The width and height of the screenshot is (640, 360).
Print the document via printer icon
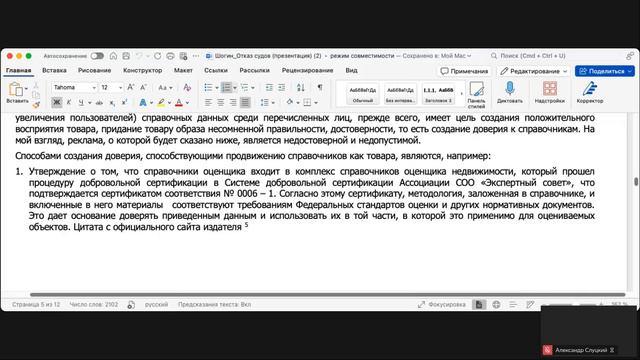coord(171,56)
